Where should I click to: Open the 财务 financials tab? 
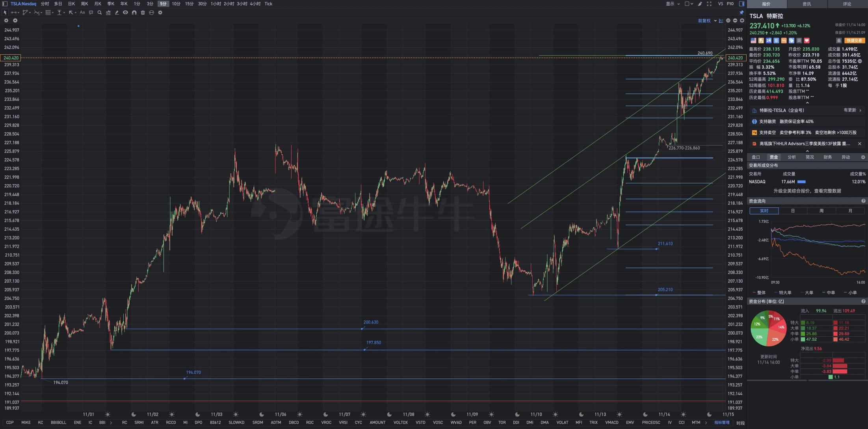[828, 157]
